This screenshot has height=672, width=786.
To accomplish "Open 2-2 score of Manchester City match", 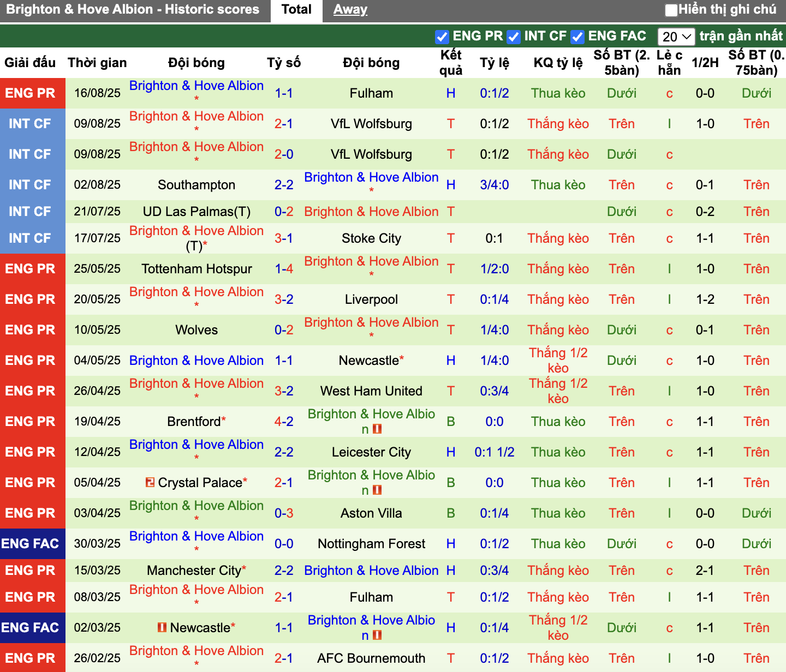I will coord(284,571).
